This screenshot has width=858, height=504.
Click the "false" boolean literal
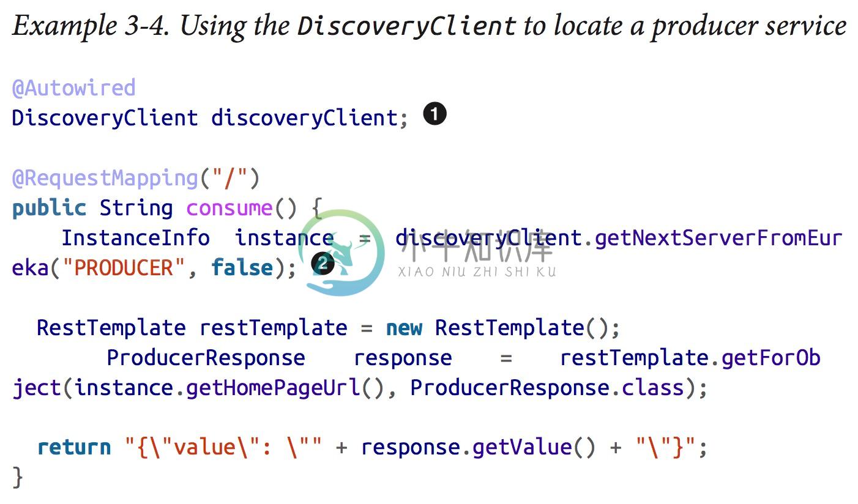[242, 267]
